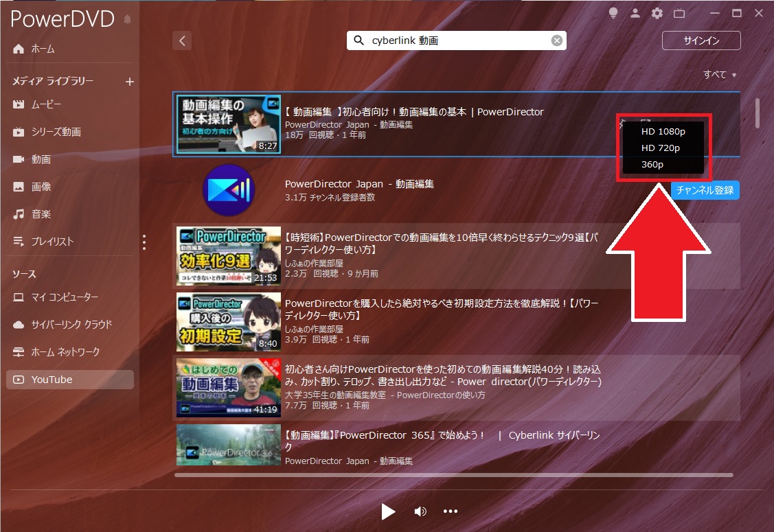
Task: Open PowerDirector Japan channel logo
Action: (x=229, y=190)
